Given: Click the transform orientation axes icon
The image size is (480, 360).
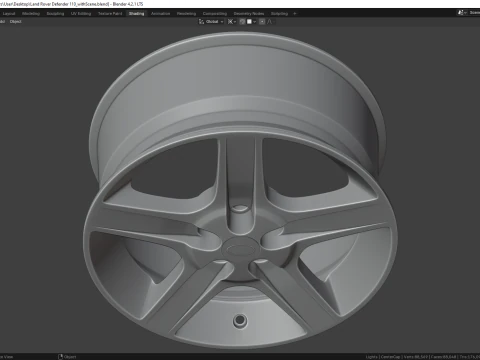Looking at the screenshot, I should click(201, 22).
